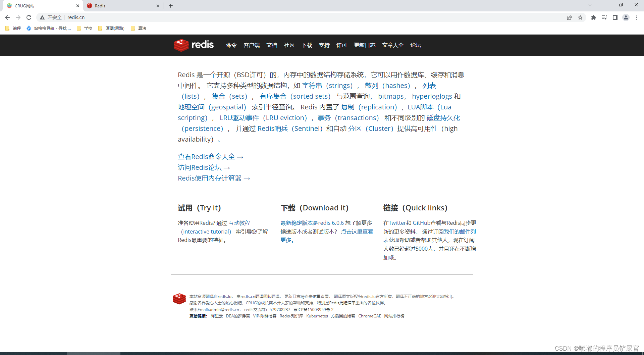The height and width of the screenshot is (355, 644).
Task: Open 阿里云 friendly link in footer
Action: tap(217, 316)
